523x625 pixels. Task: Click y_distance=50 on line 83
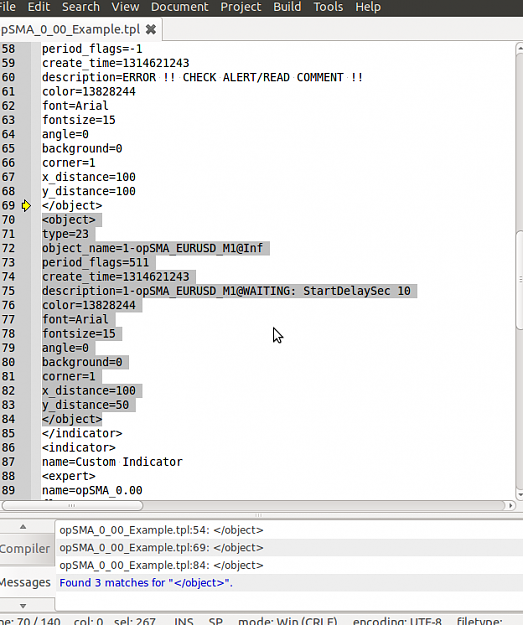click(86, 405)
